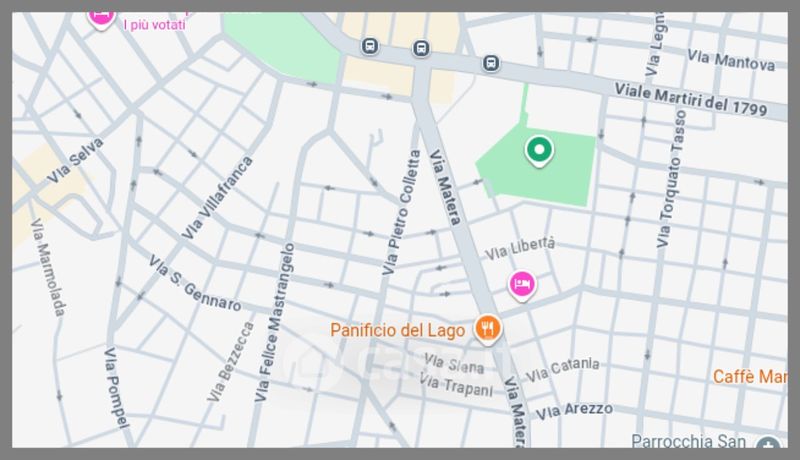
Task: Click the Via Pietro Colletta street label
Action: pyautogui.click(x=402, y=212)
